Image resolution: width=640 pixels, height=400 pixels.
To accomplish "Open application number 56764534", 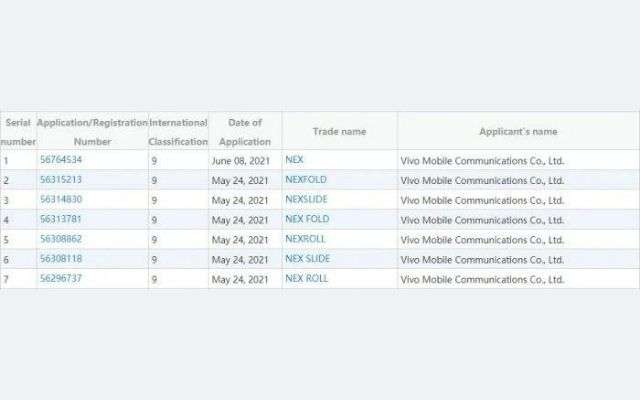I will pos(61,160).
